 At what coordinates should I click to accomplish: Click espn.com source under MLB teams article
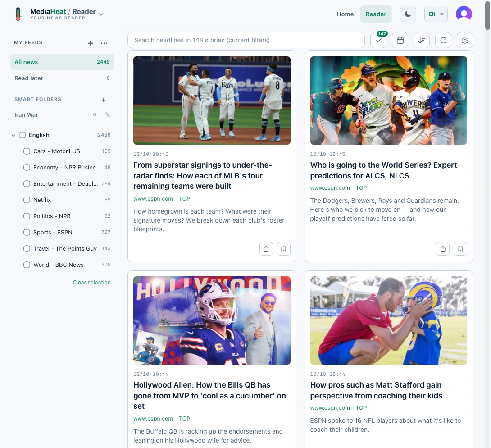click(162, 199)
